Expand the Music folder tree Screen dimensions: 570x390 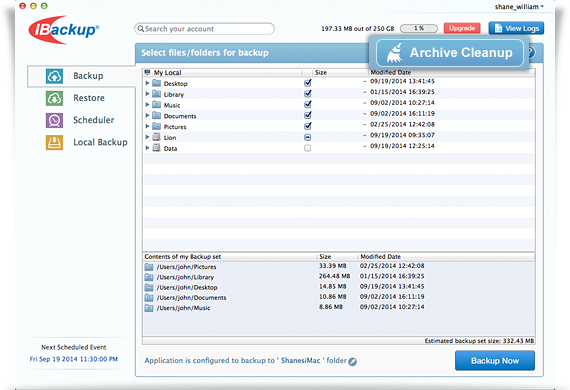click(x=147, y=105)
